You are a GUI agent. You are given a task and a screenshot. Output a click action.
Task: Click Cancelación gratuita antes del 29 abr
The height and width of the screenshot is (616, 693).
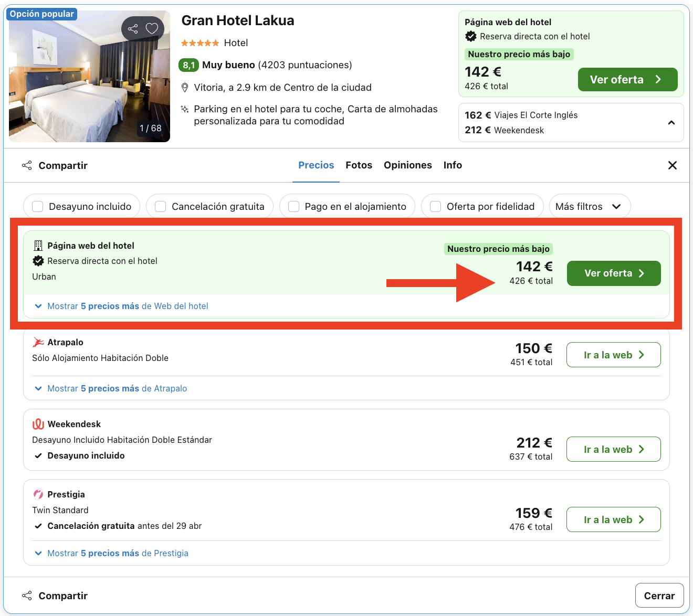(x=124, y=526)
